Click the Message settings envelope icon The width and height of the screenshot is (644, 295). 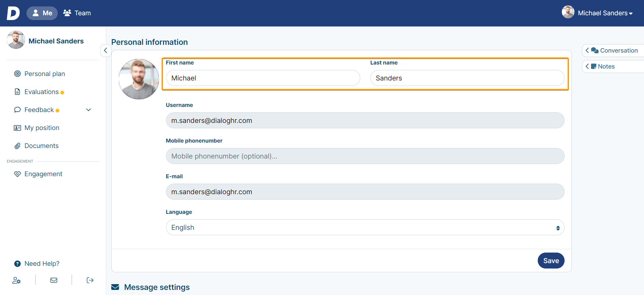[x=115, y=287]
